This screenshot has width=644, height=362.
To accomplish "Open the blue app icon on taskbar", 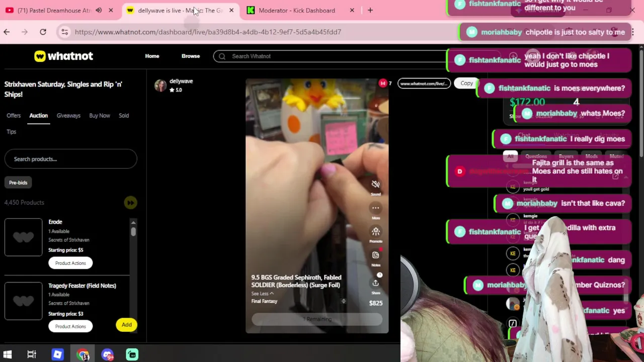I will pyautogui.click(x=57, y=355).
